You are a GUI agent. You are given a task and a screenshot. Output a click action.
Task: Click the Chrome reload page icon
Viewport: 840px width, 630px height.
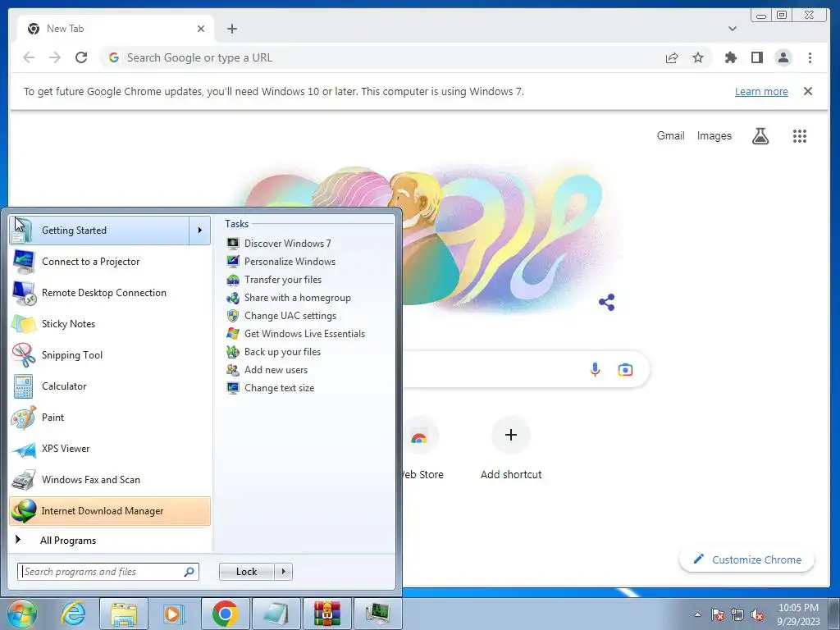pyautogui.click(x=81, y=57)
